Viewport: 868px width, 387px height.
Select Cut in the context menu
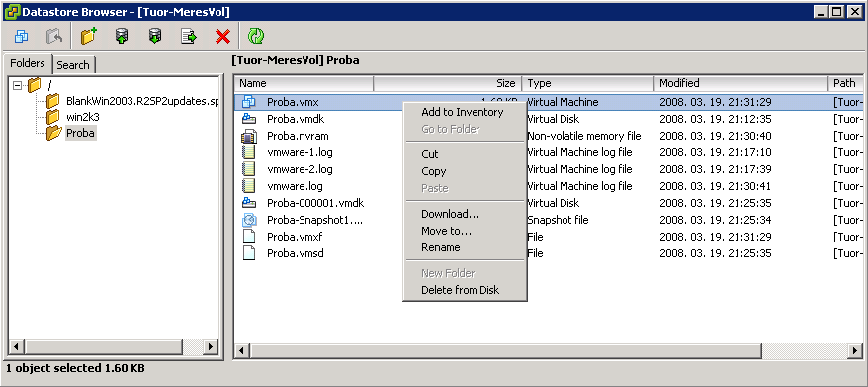click(x=430, y=154)
